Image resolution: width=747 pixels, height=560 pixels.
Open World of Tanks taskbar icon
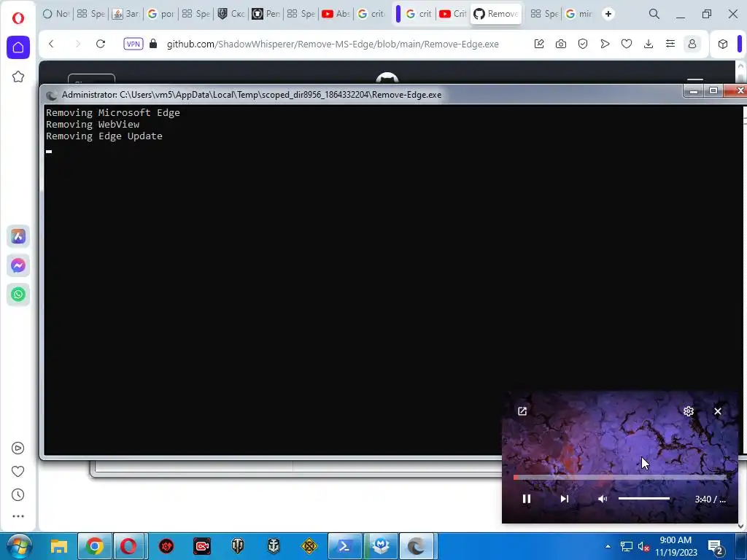pos(237,546)
